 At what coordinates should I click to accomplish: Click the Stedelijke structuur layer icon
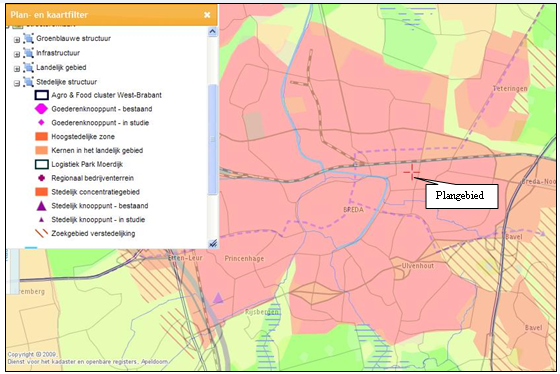28,82
